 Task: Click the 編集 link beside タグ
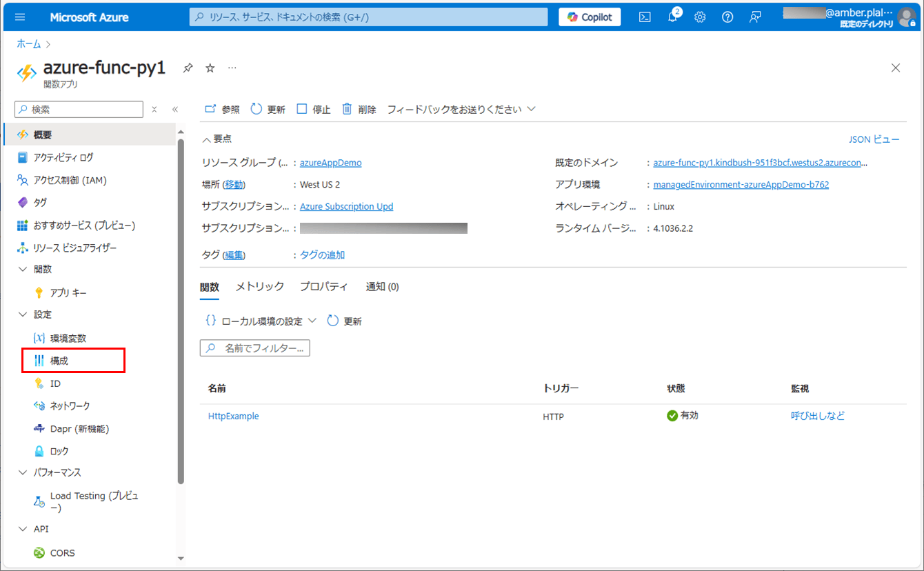234,255
